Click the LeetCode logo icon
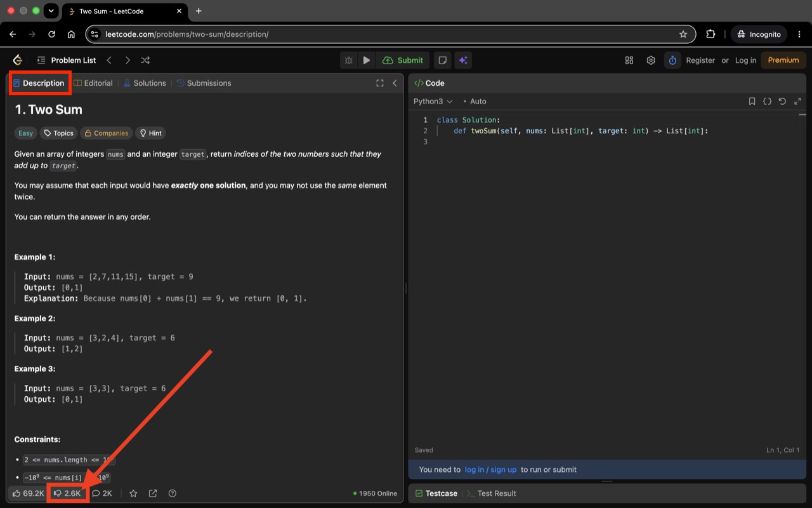 (x=18, y=60)
